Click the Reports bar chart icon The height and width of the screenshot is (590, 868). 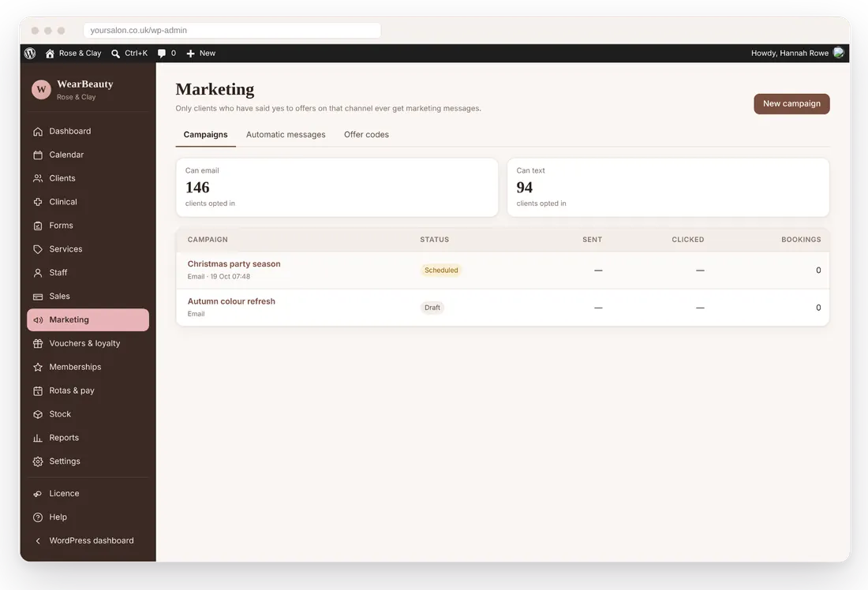pyautogui.click(x=38, y=438)
